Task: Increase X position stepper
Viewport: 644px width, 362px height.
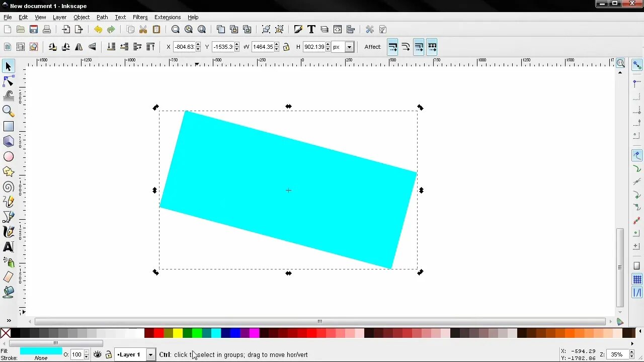Action: click(198, 44)
